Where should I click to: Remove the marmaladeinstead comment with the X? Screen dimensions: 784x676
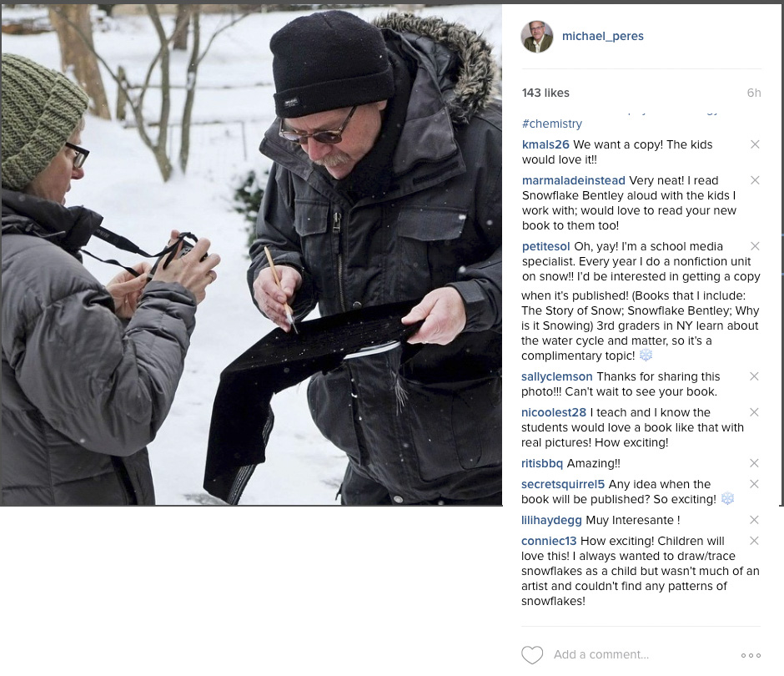tap(755, 180)
